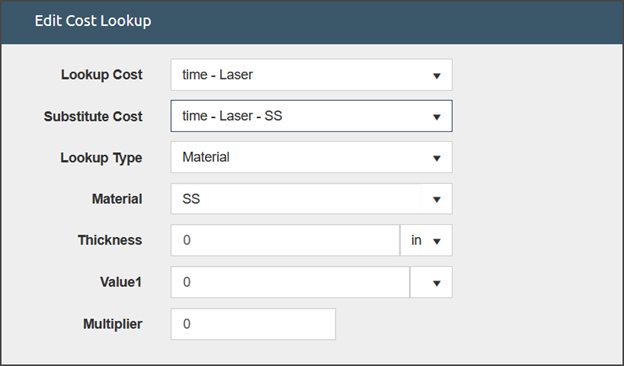
Task: Open the Thickness unit 'in' selector
Action: tap(426, 240)
